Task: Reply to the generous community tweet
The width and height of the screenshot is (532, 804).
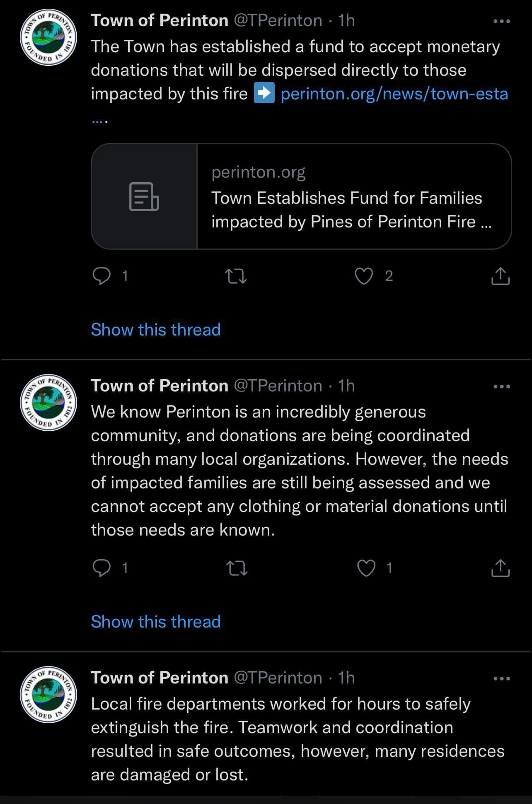Action: pyautogui.click(x=102, y=567)
